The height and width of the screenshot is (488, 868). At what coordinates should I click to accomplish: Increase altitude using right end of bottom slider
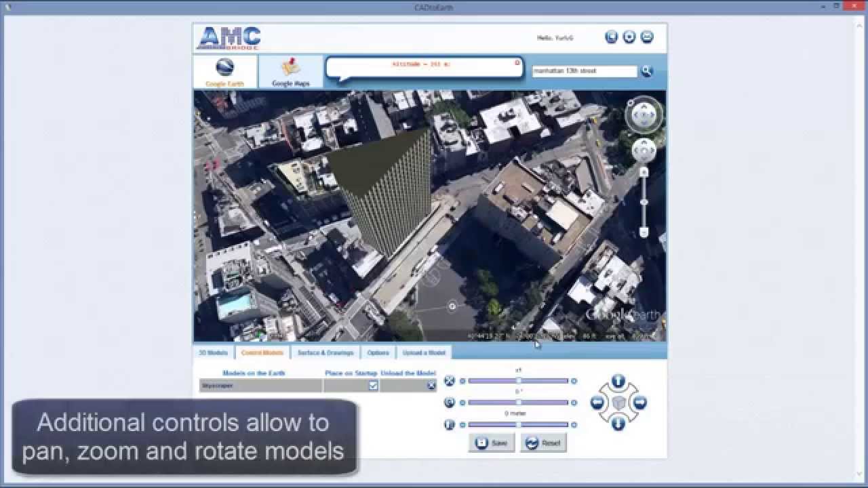574,424
